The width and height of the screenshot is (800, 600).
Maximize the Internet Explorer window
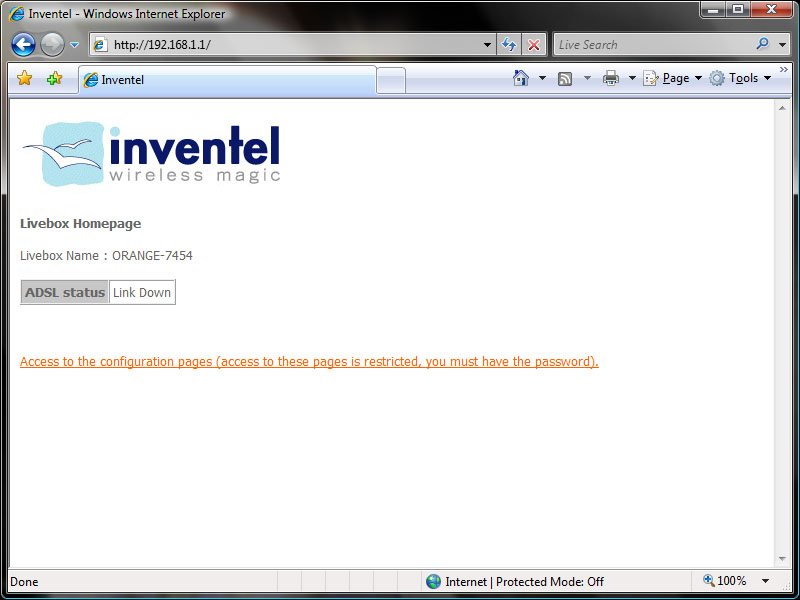click(738, 10)
